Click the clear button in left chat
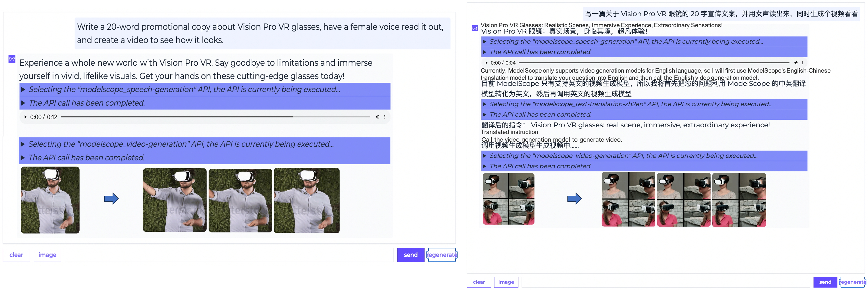868x290 pixels. pos(16,255)
